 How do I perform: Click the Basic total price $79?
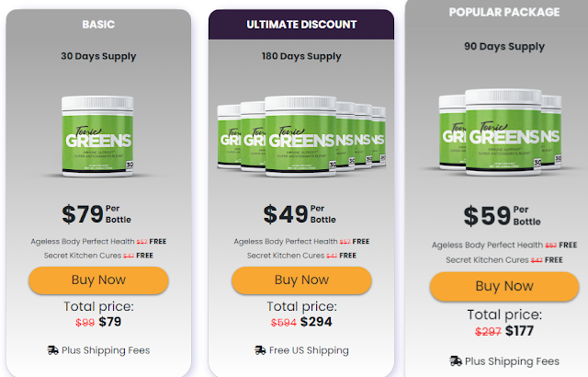(110, 322)
